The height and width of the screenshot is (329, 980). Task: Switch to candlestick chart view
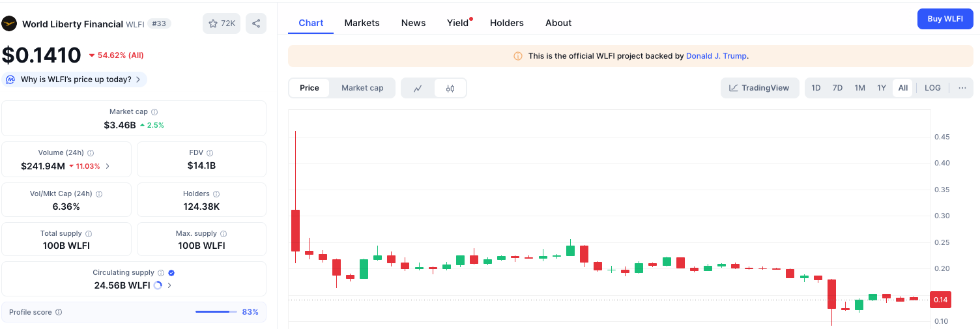pos(450,88)
